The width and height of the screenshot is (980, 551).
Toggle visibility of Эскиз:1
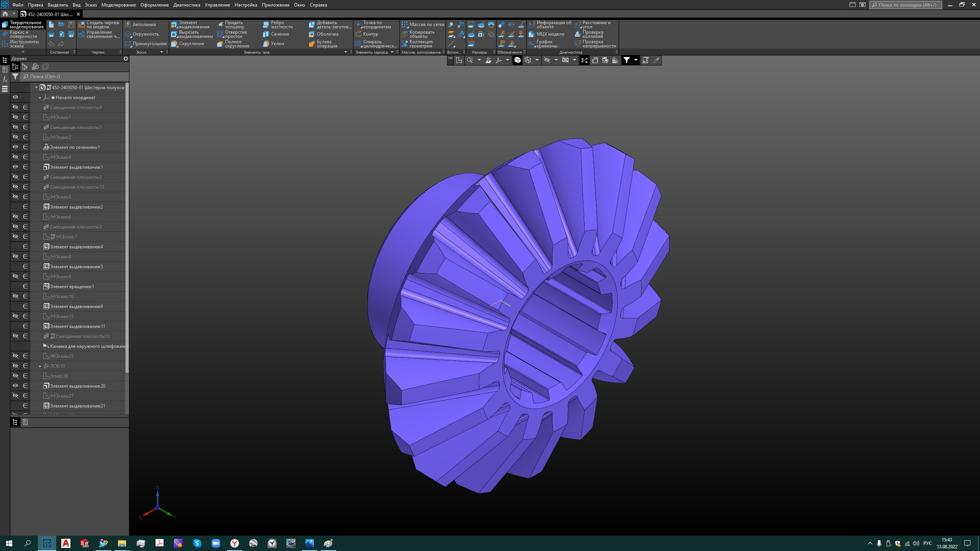tap(15, 117)
